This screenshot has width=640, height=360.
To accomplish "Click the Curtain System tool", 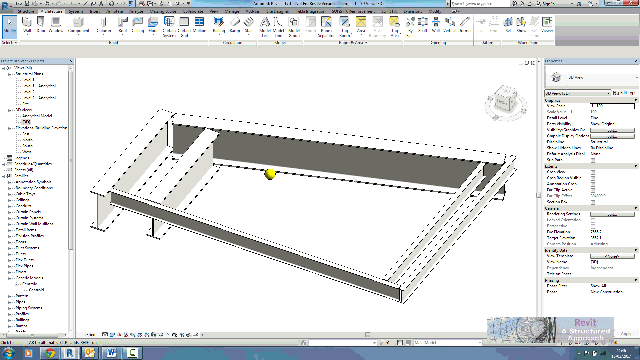I will (x=169, y=27).
